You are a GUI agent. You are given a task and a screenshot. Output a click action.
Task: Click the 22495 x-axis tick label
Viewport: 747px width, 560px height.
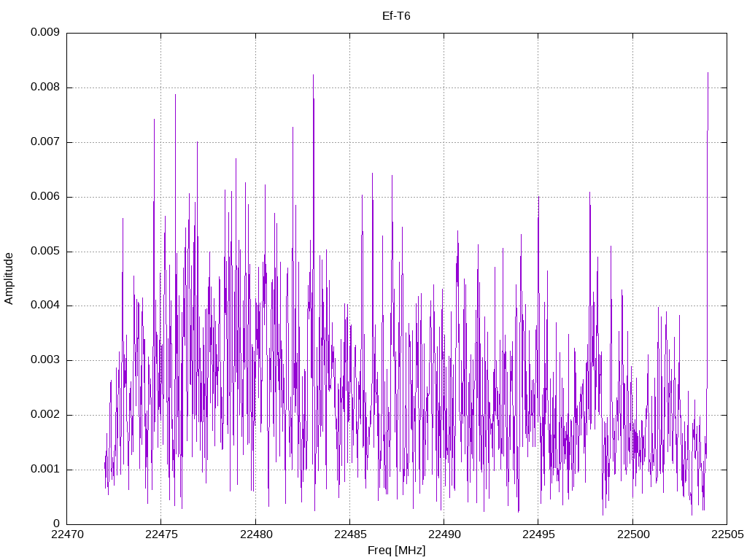click(x=539, y=534)
